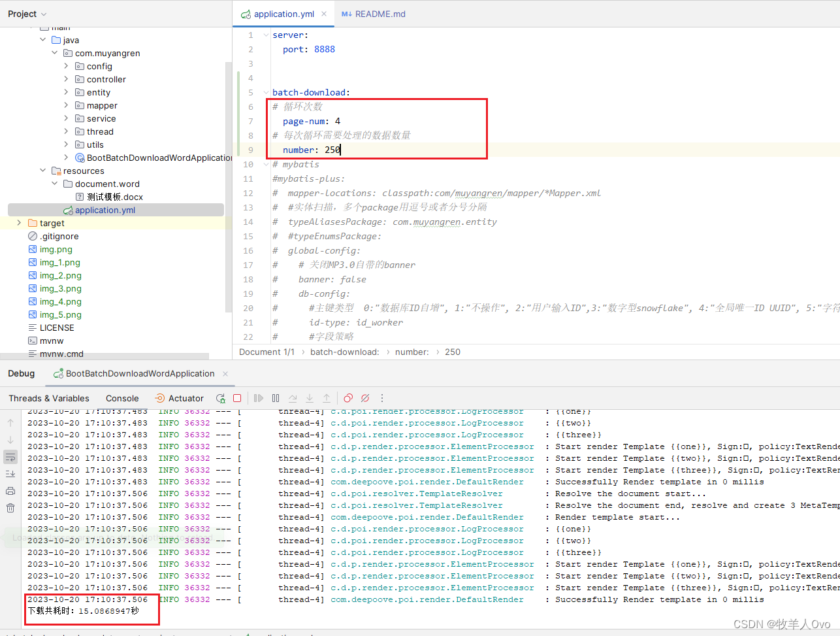Fold the commented mybatis block at line 10
Viewport: 840px width, 636px height.
click(266, 165)
